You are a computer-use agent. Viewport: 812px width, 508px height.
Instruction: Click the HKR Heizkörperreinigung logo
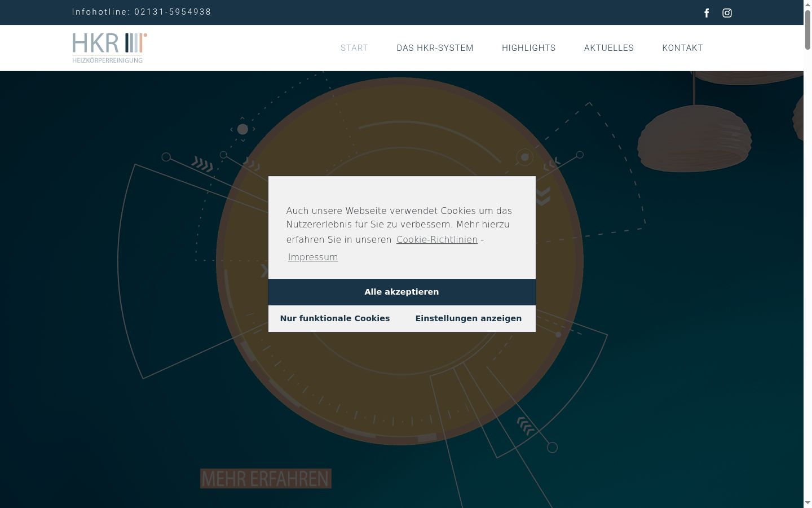(110, 48)
